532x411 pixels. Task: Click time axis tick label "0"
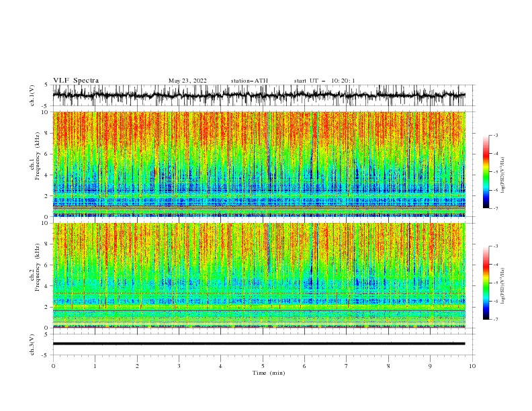pos(53,366)
